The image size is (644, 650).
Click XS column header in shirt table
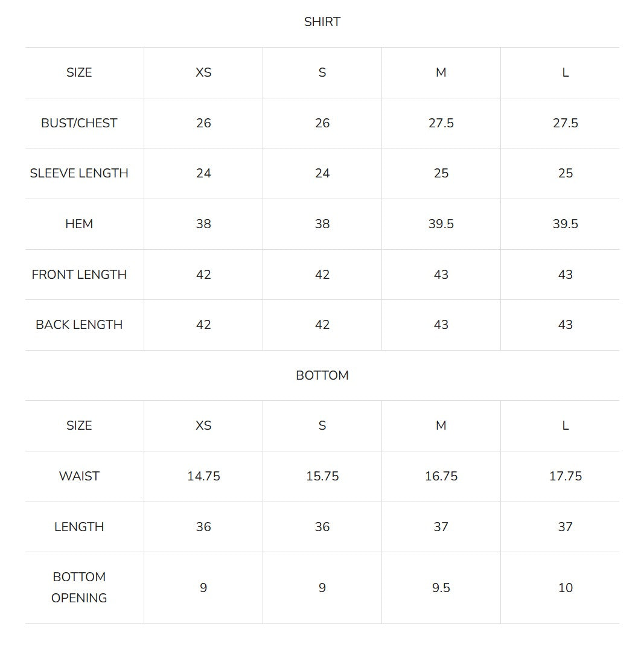(x=203, y=72)
